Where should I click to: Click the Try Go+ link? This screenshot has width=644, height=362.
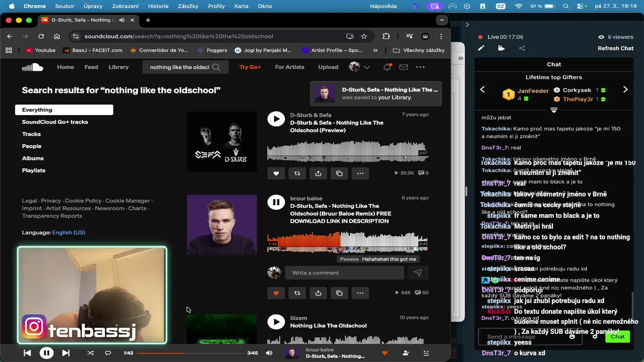coord(250,67)
